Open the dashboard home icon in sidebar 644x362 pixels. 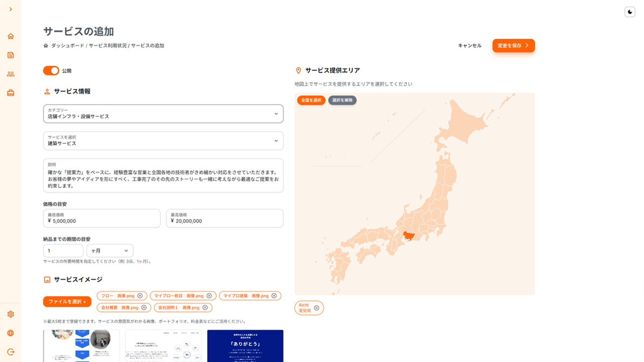click(11, 36)
